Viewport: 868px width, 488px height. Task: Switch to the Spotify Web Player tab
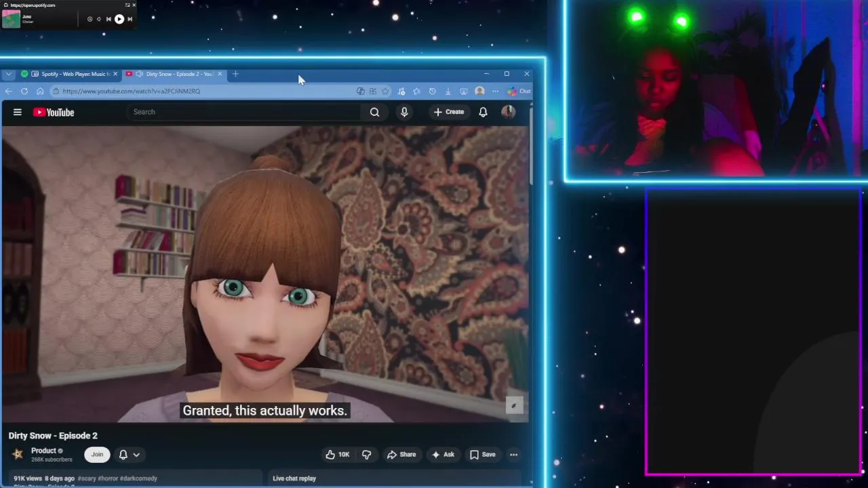(x=70, y=74)
